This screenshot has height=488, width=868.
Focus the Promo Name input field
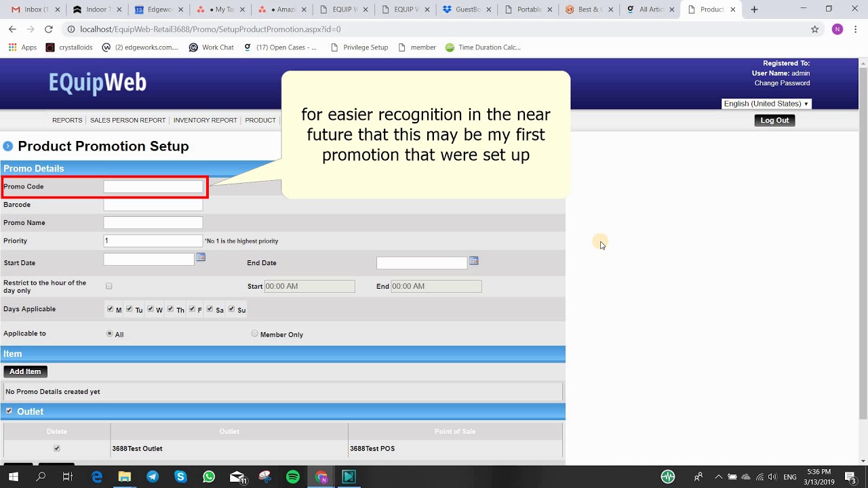pos(153,222)
